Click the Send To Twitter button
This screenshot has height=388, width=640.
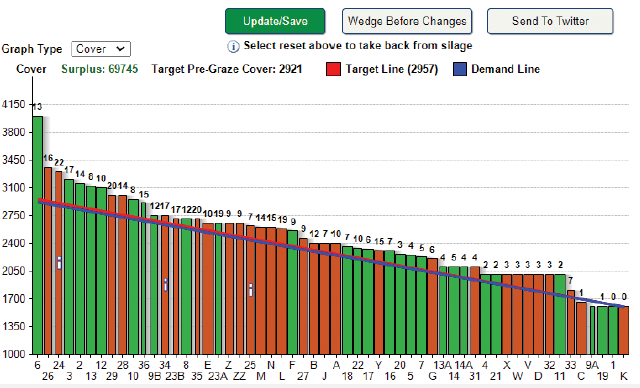[550, 21]
